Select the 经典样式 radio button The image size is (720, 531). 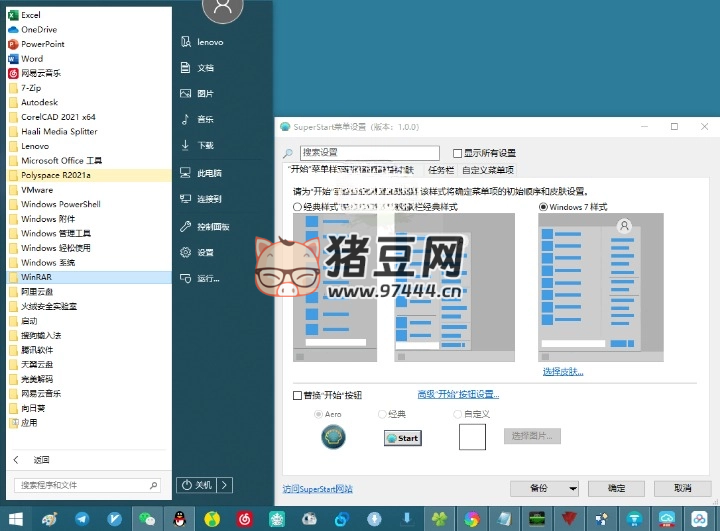(x=297, y=207)
